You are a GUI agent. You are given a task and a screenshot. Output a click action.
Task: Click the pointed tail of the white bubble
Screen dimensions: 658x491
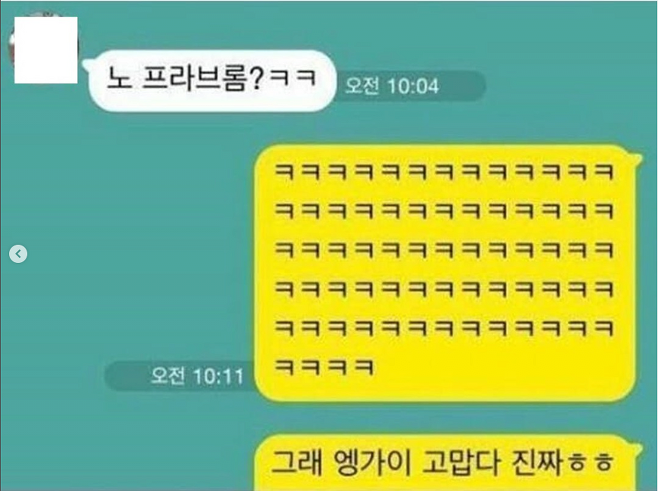pyautogui.click(x=87, y=63)
